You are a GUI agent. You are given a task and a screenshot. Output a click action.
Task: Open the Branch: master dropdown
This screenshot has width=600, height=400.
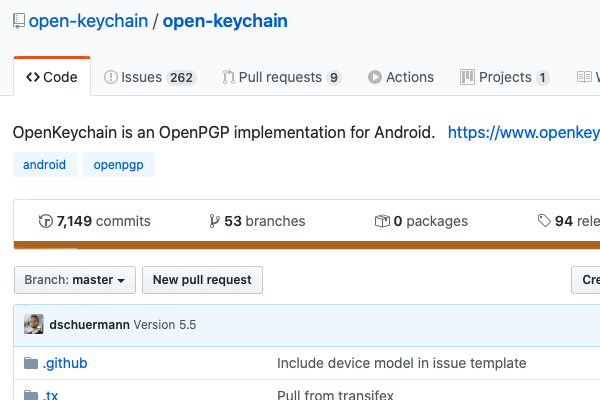click(x=74, y=280)
